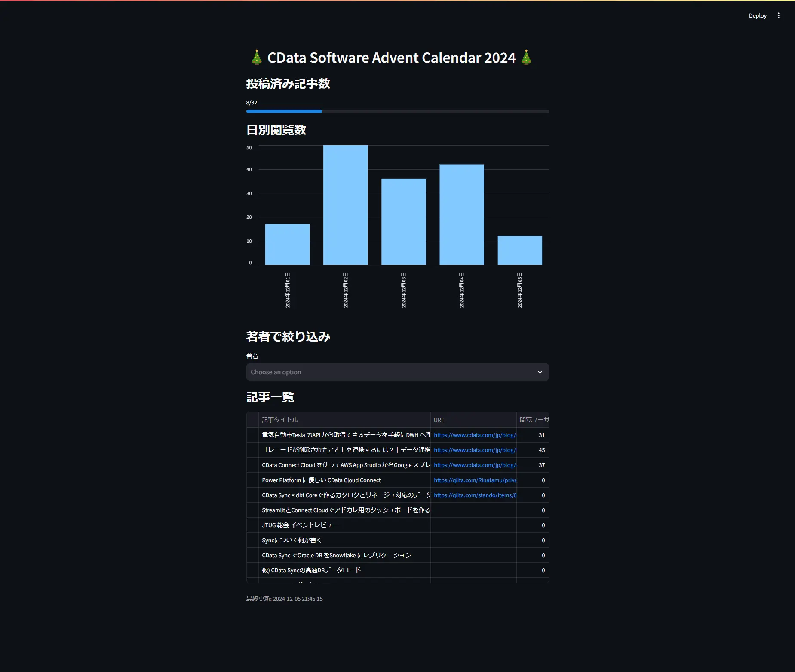Open the three-dot main menu
Image resolution: width=795 pixels, height=672 pixels.
click(778, 15)
